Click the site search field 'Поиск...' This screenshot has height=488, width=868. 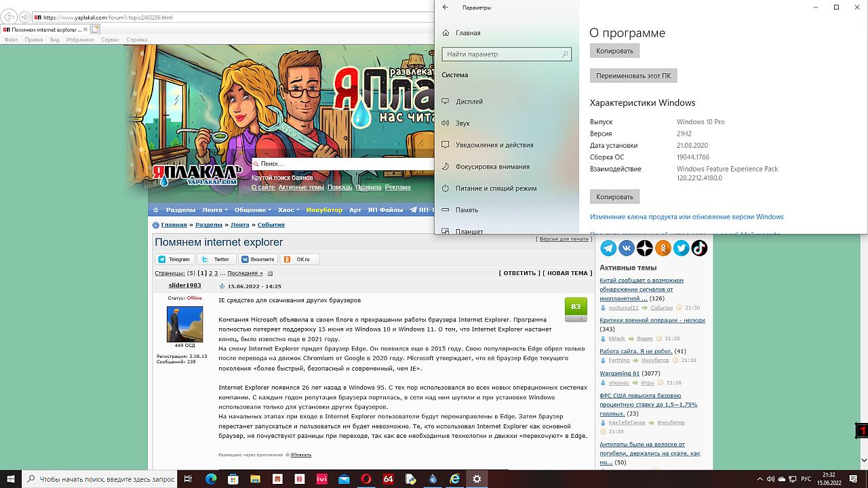[342, 164]
